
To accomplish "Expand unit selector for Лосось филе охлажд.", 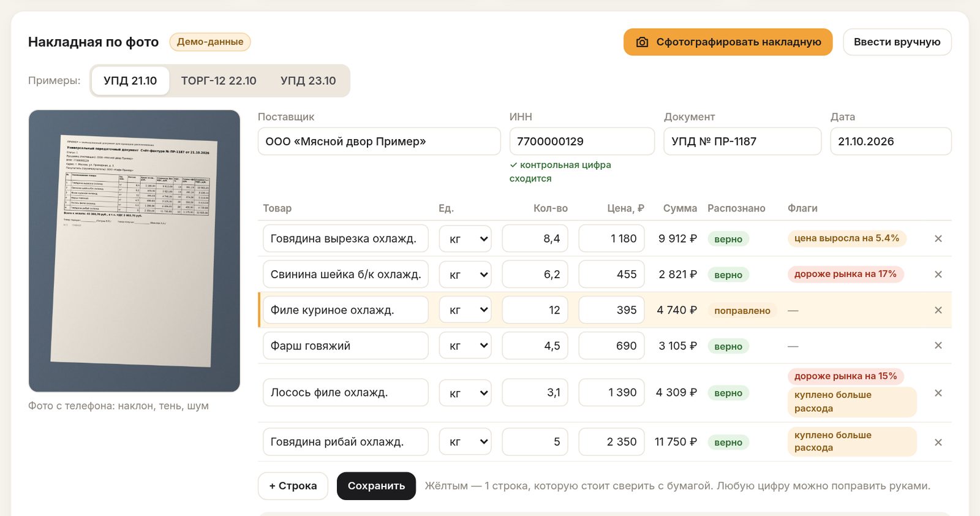I will (466, 393).
